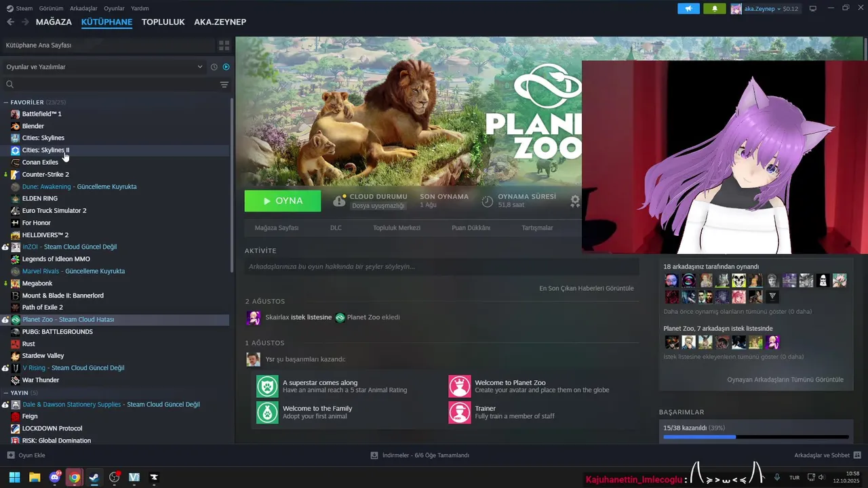The width and height of the screenshot is (868, 488).
Task: Select Counter-Strike 2 in favorites
Action: click(x=45, y=174)
